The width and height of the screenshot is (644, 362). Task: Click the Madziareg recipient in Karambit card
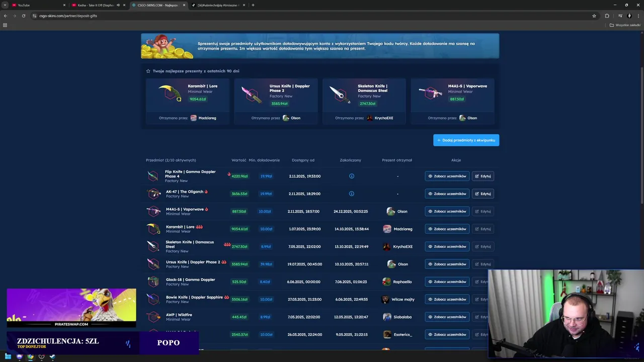pyautogui.click(x=203, y=118)
